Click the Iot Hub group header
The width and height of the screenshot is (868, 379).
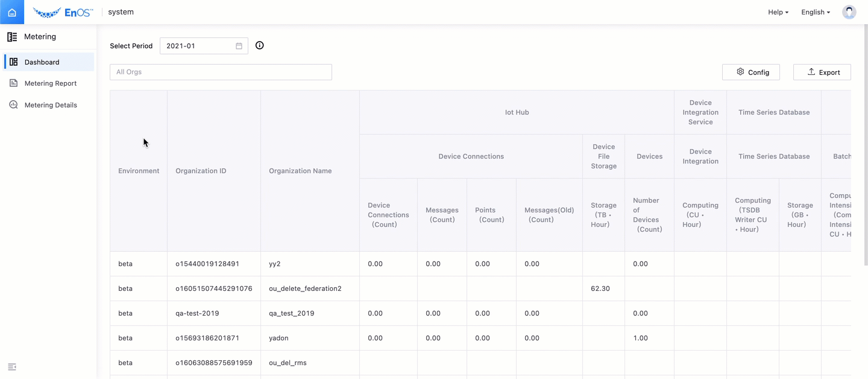[x=517, y=112]
